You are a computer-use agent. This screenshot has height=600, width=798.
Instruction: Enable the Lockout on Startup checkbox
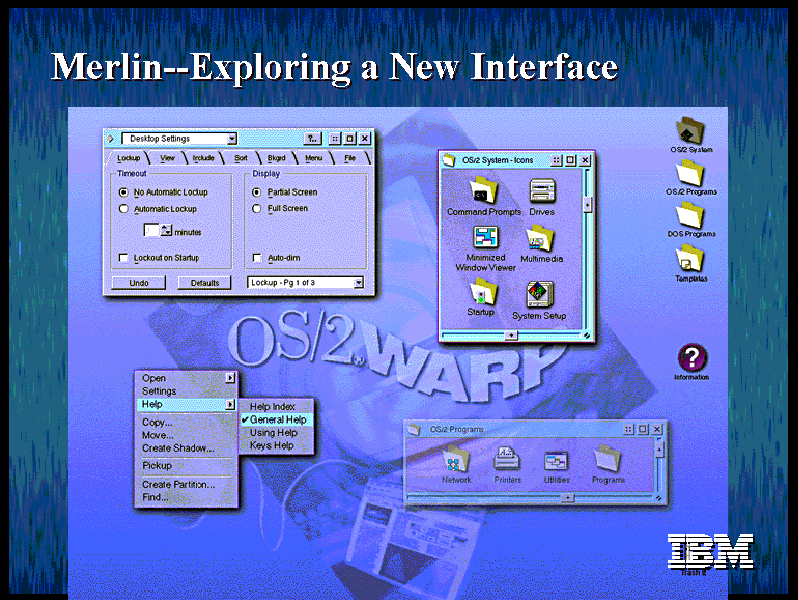[124, 258]
